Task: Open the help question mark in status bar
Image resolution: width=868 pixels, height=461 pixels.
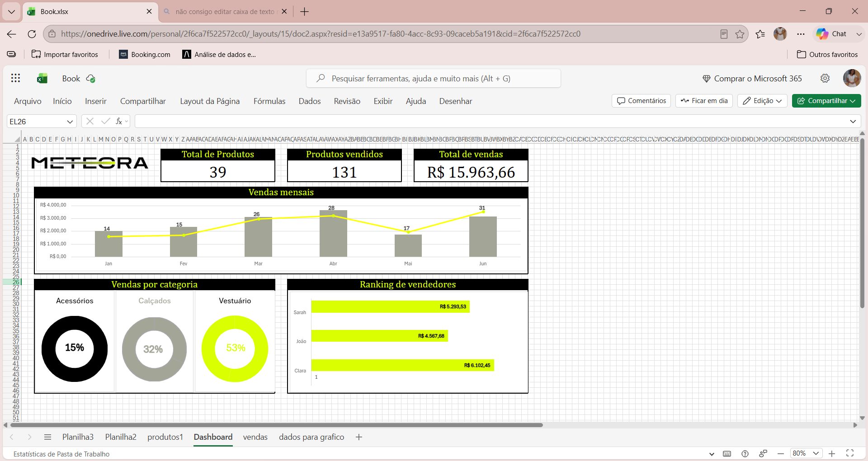Action: tap(745, 454)
